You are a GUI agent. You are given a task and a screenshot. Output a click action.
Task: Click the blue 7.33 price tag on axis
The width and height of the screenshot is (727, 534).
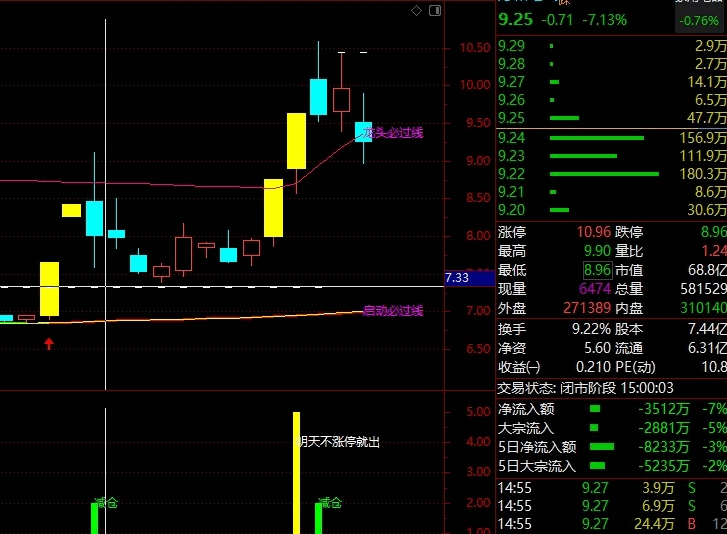[469, 278]
